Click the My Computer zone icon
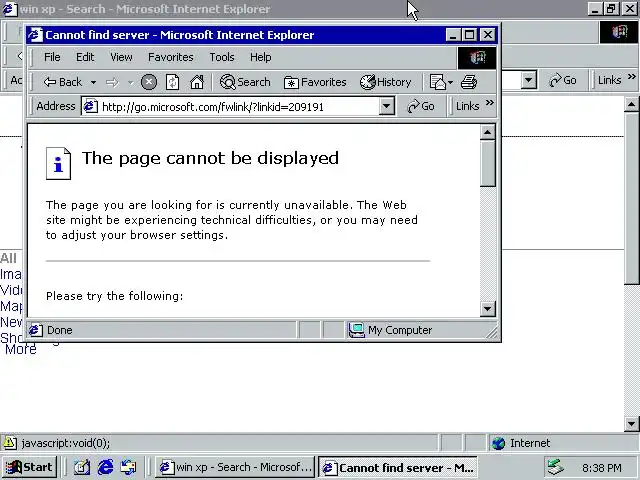640x480 pixels. click(x=356, y=330)
